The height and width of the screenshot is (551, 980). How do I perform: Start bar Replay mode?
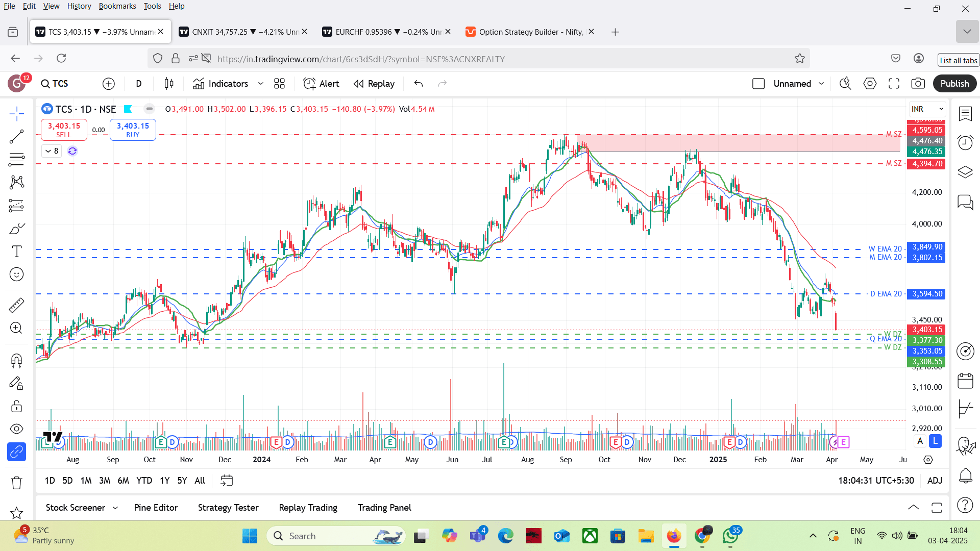(374, 84)
